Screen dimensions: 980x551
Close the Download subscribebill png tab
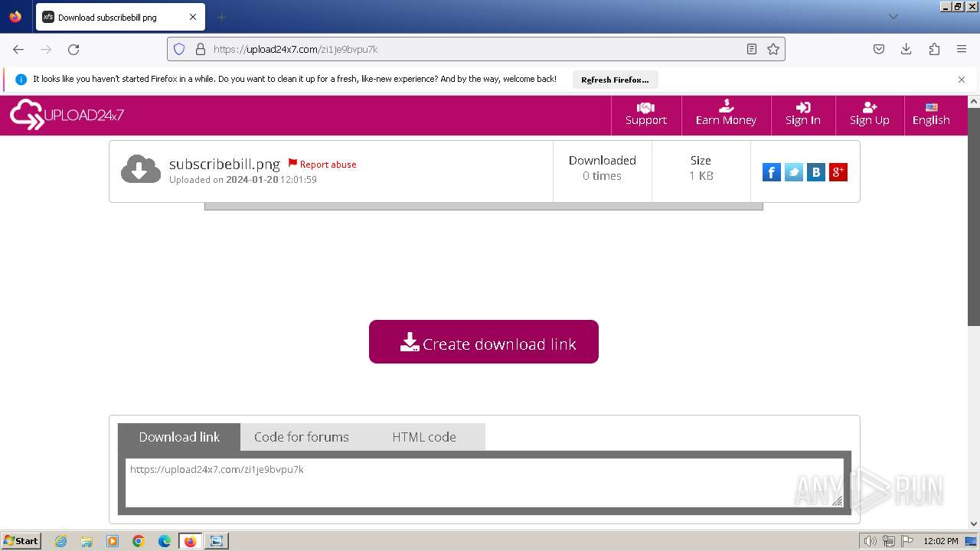193,17
